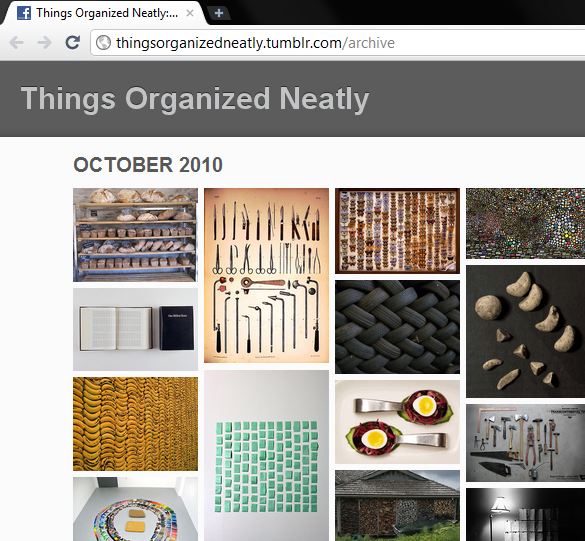Open a new tab with plus button

click(x=219, y=13)
